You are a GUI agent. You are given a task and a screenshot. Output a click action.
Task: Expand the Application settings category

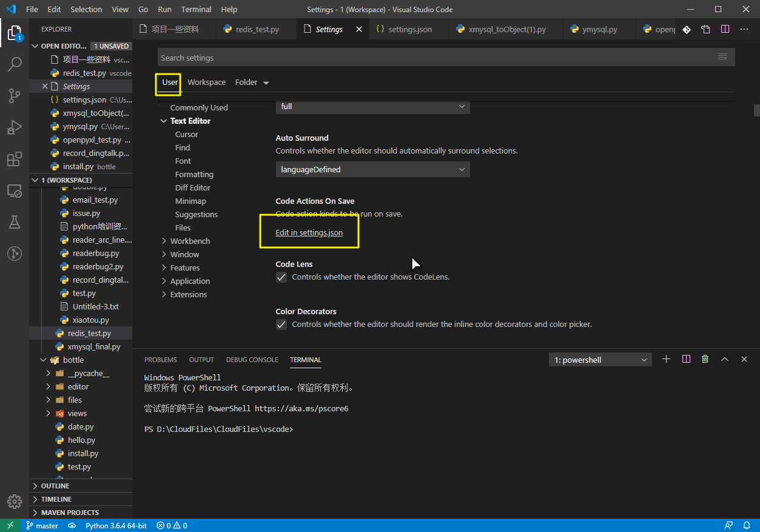tap(164, 281)
